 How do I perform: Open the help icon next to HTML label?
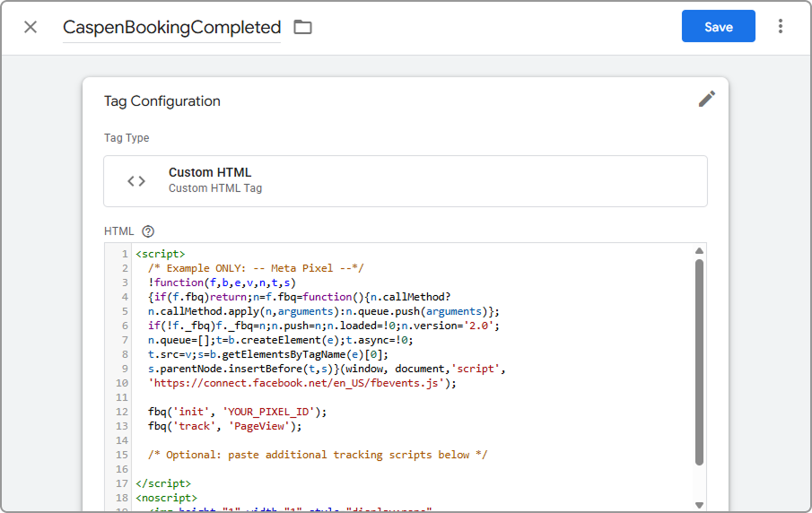click(149, 231)
